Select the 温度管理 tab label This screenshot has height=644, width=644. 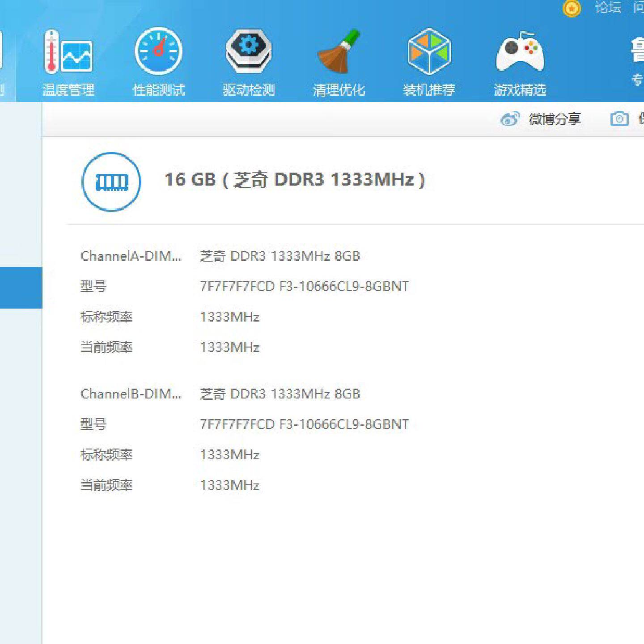(68, 90)
